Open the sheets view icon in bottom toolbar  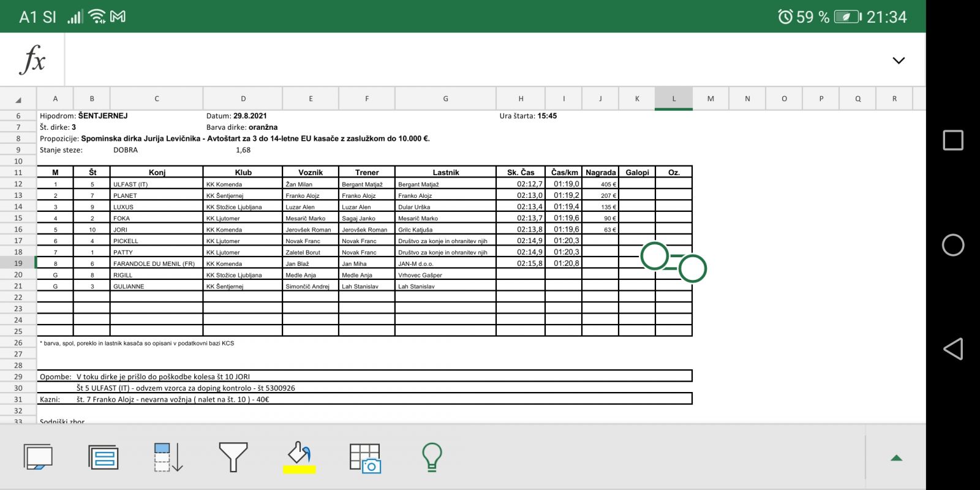(x=38, y=457)
